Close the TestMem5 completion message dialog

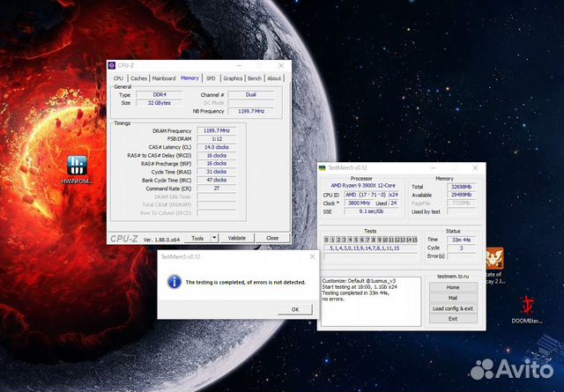pos(312,256)
